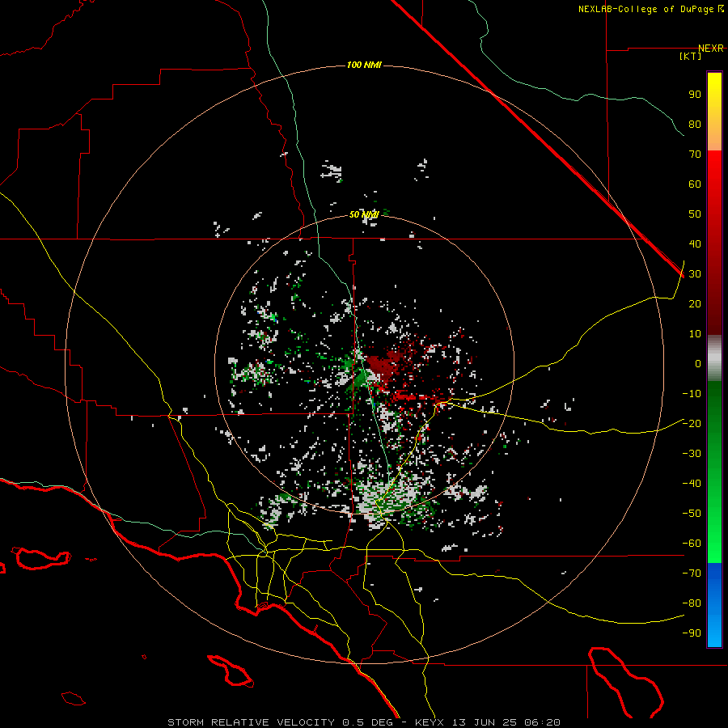Click the NEXR label above the color scale

click(x=711, y=49)
